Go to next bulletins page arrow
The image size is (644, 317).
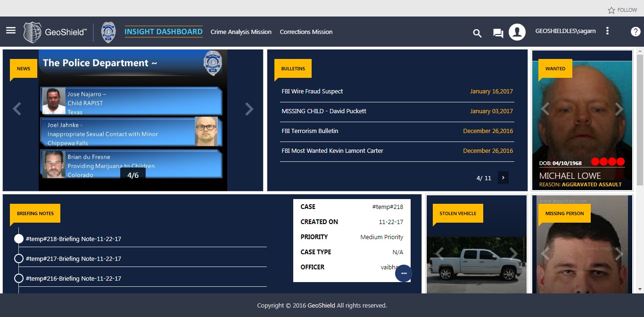tap(503, 178)
